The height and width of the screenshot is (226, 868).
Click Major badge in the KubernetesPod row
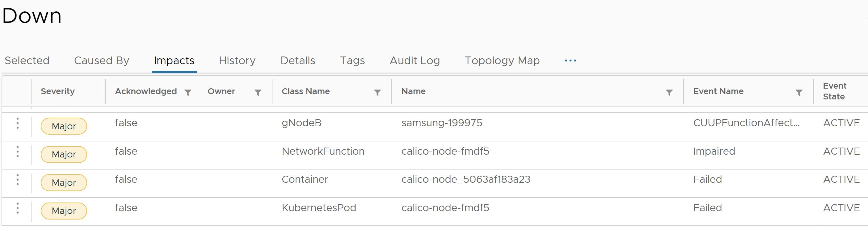coord(64,211)
